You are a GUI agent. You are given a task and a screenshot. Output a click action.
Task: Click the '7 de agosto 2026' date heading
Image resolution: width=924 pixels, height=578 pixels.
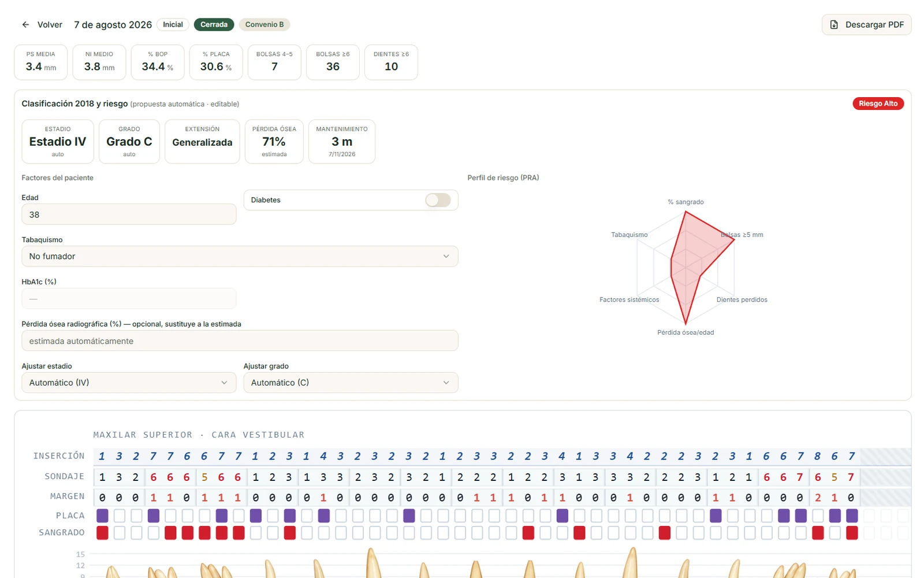(x=113, y=25)
